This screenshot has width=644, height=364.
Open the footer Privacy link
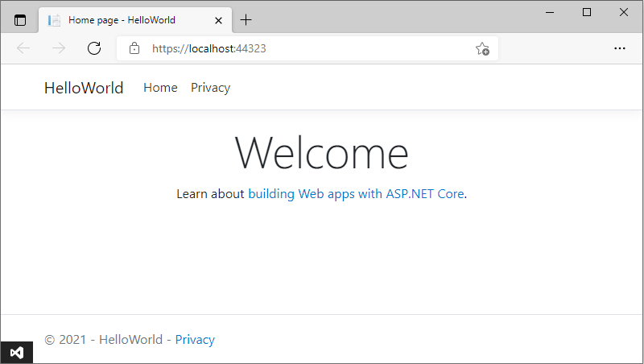(195, 340)
